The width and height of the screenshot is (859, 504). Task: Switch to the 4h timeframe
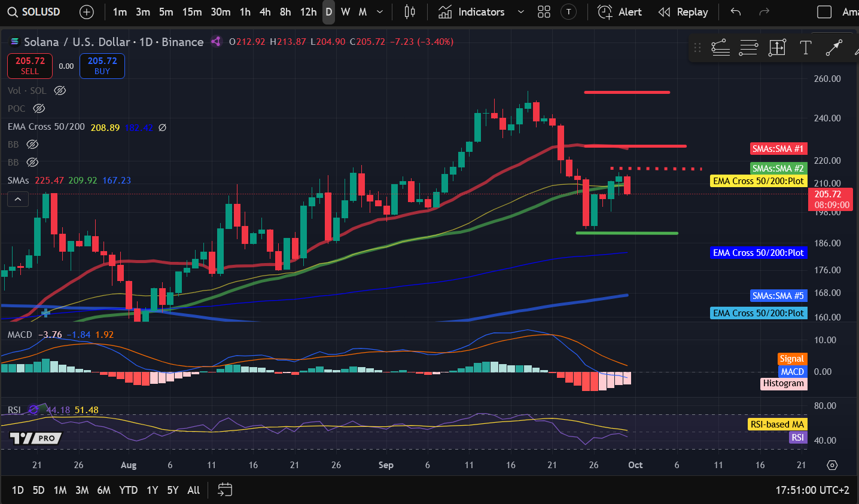pos(265,12)
